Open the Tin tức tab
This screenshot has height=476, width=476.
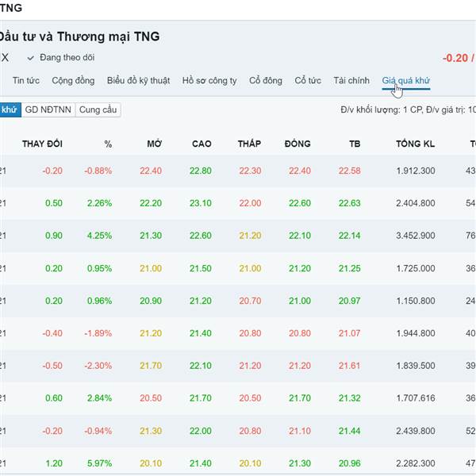(x=26, y=80)
